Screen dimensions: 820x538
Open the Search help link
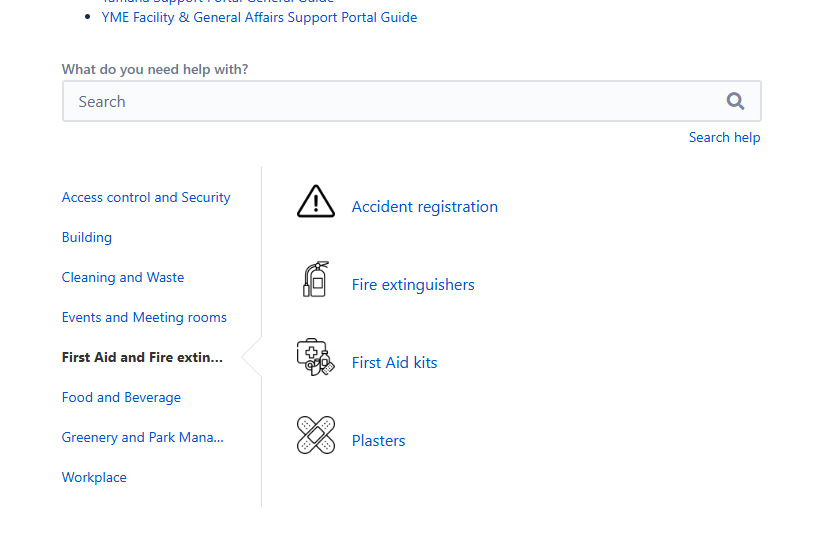724,137
